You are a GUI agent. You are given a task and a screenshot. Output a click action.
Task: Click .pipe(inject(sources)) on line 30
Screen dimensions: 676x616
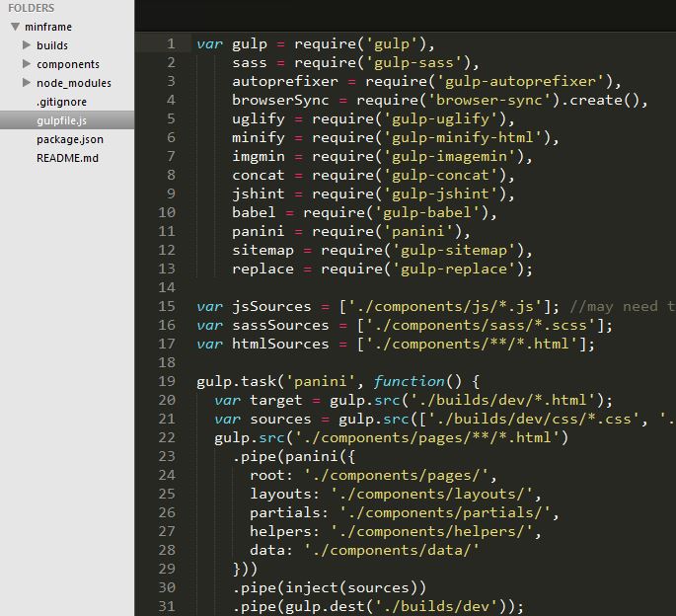(x=330, y=587)
